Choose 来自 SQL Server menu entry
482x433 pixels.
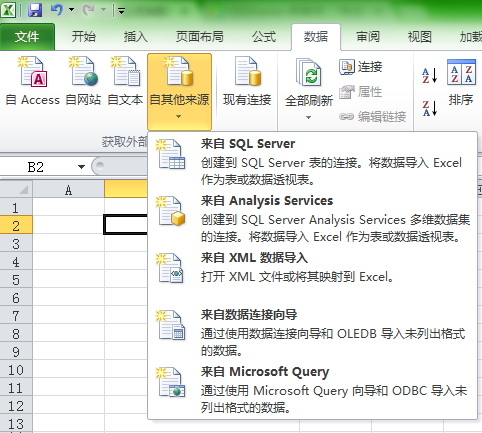click(x=312, y=161)
